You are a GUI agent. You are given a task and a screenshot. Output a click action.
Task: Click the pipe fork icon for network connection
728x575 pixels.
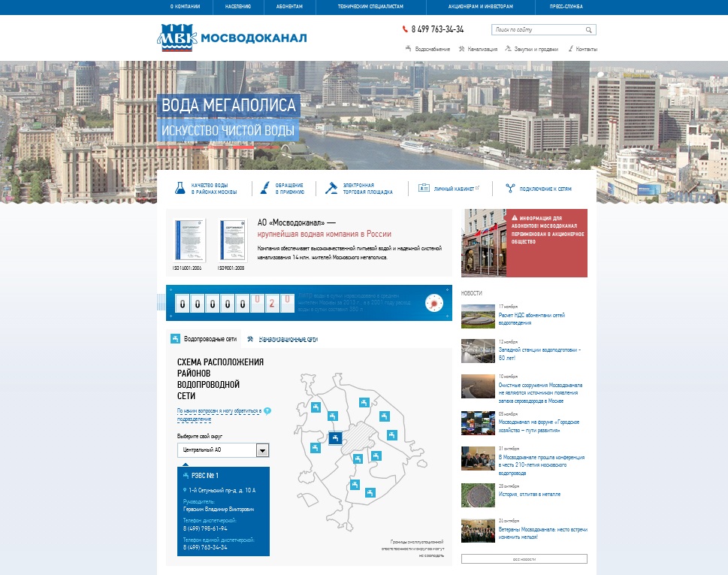(x=510, y=188)
